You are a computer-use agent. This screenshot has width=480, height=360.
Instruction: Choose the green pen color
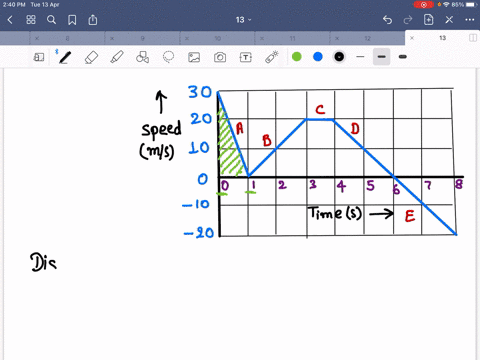pos(297,57)
